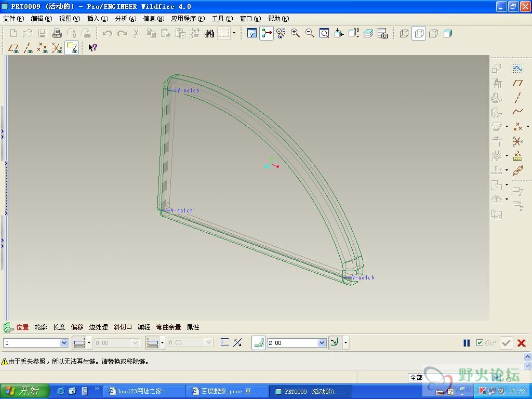This screenshot has height=399, width=532.
Task: Open the saved view list icon
Action: [353, 33]
